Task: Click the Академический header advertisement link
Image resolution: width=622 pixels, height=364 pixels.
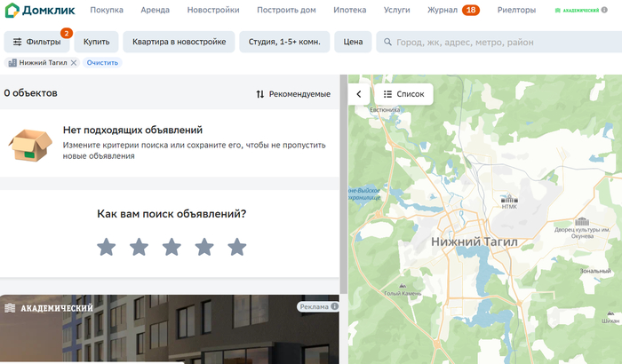Action: click(x=578, y=11)
